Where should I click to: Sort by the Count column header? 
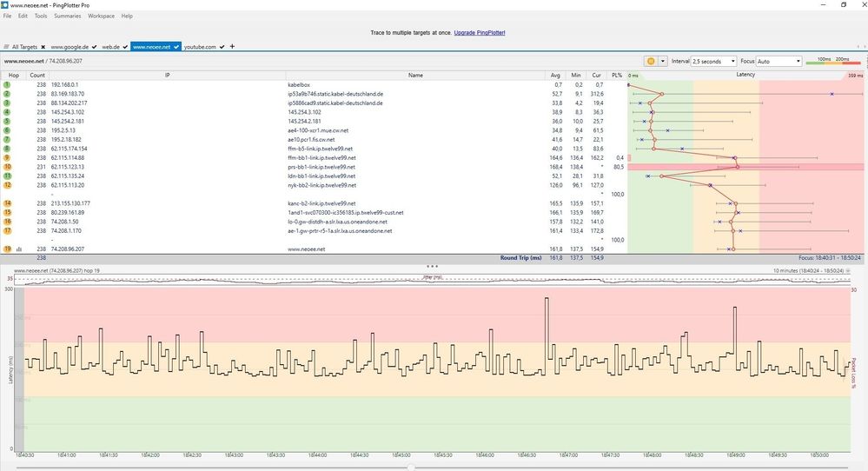(37, 76)
